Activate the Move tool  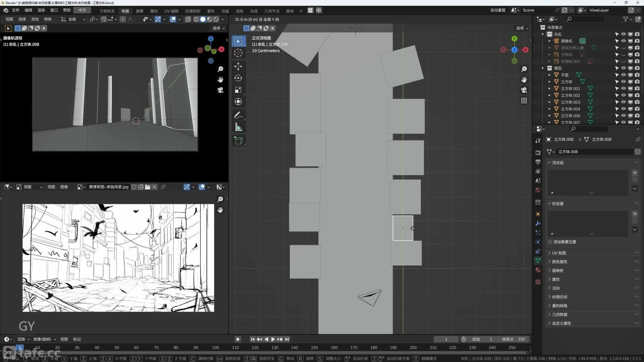[x=238, y=66]
